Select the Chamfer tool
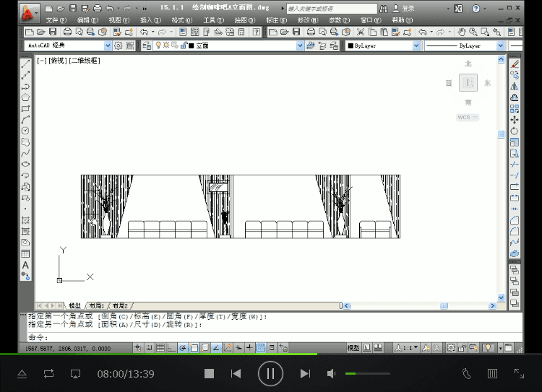 click(515, 220)
